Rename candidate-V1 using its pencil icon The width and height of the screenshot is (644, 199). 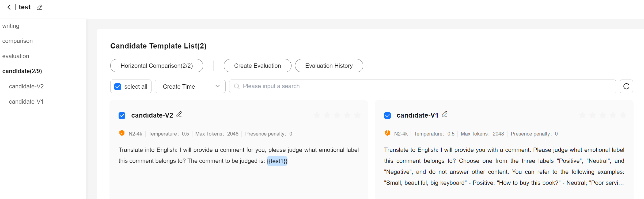pyautogui.click(x=445, y=114)
